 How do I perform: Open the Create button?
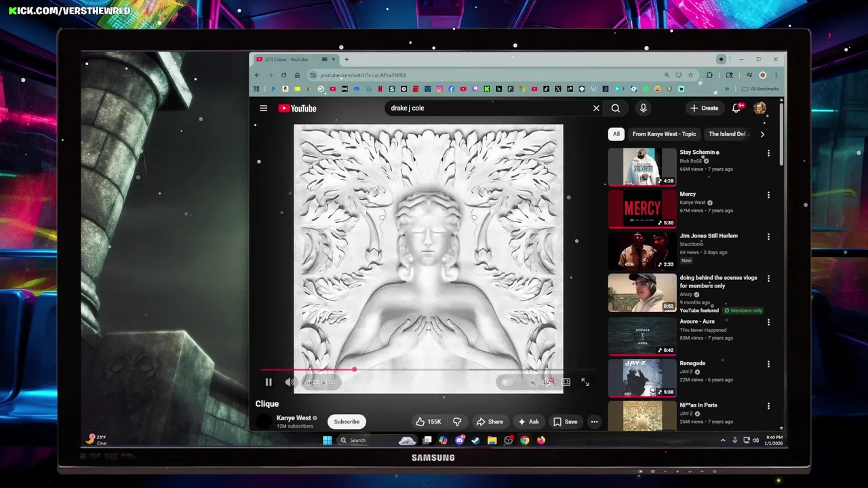click(x=704, y=108)
